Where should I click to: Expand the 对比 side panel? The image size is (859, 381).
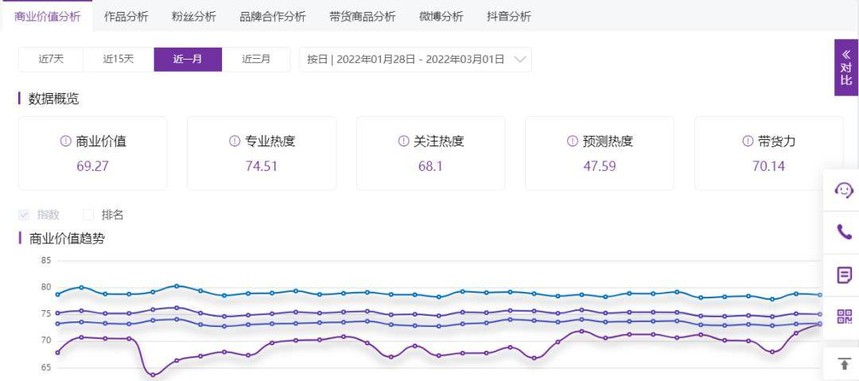[x=846, y=67]
